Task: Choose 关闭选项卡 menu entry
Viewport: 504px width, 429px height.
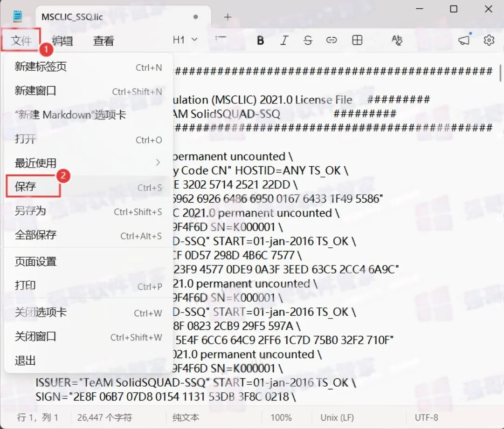Action: point(89,313)
